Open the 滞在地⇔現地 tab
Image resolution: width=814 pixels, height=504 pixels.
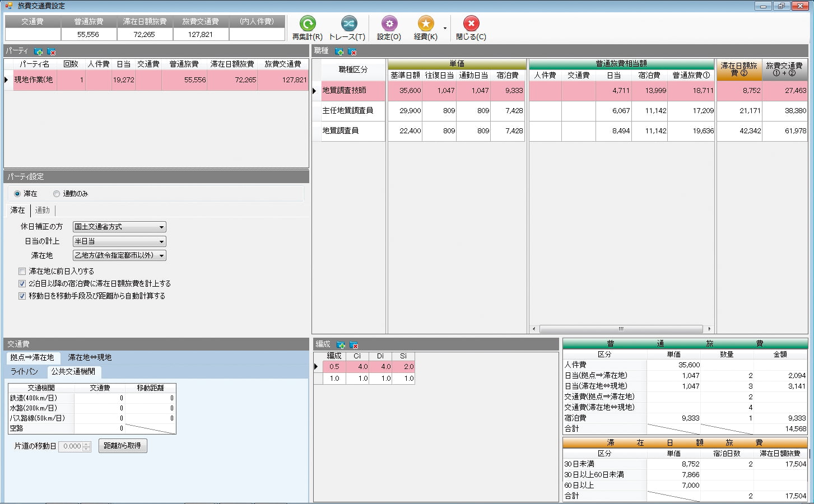[x=90, y=357]
